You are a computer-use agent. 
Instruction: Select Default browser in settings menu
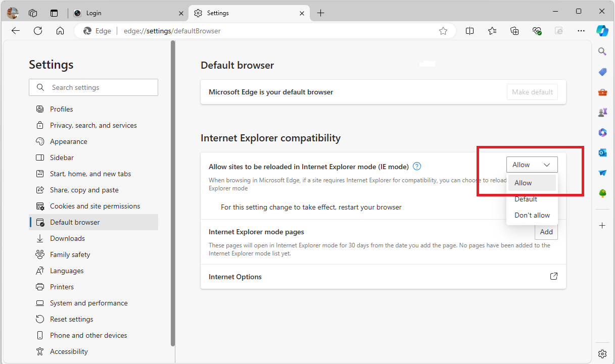tap(94, 222)
